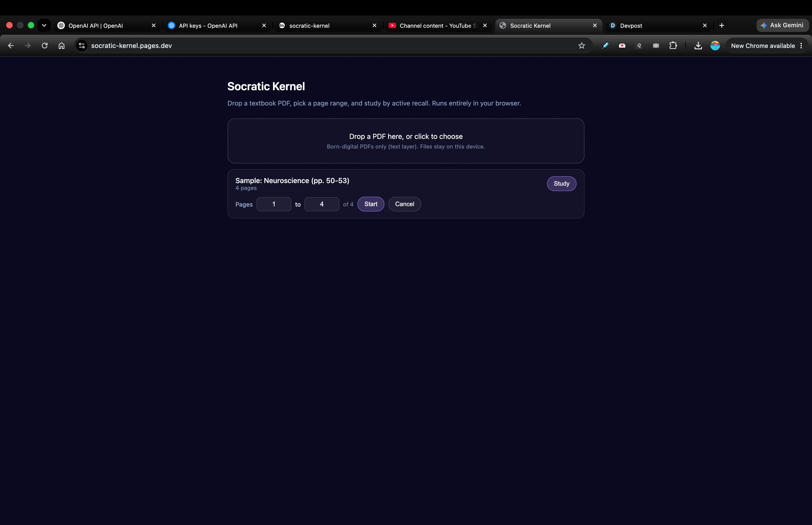Close the YouTube Channel content tab
812x525 pixels.
click(485, 26)
